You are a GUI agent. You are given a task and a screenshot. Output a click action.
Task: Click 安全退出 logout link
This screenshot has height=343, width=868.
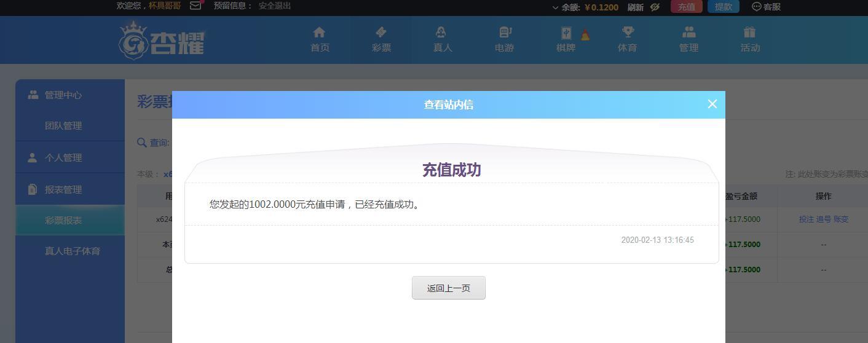coord(275,6)
